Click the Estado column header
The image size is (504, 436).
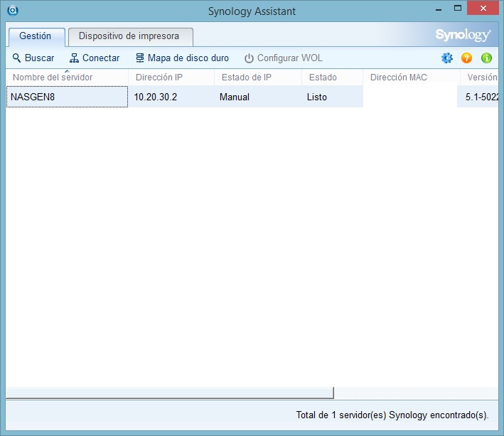pos(333,77)
